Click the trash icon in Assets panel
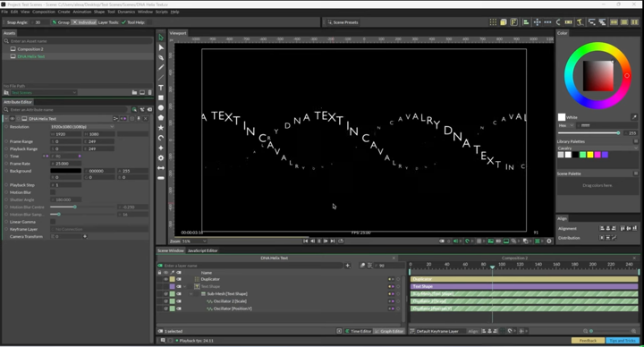This screenshot has height=347, width=644. coord(149,92)
